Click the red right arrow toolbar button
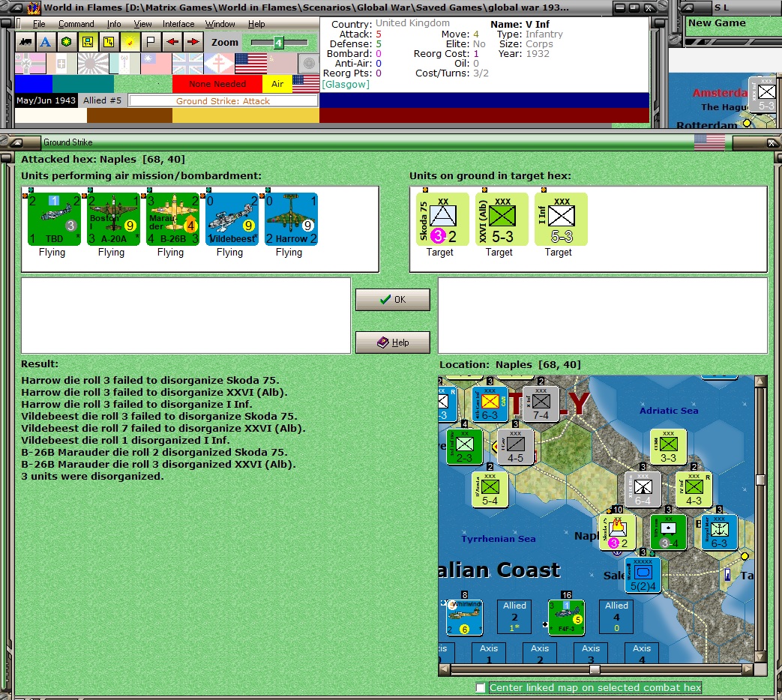This screenshot has width=782, height=700. point(193,42)
